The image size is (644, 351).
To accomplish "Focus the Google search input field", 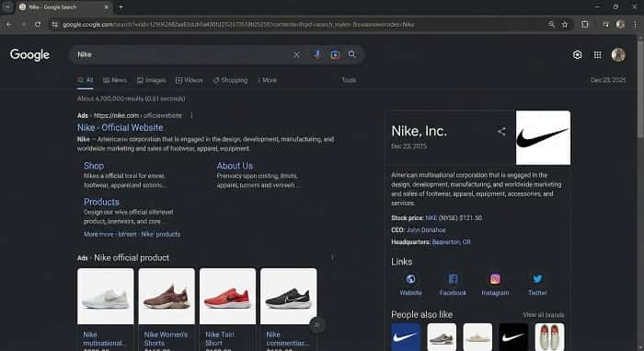I will 183,54.
